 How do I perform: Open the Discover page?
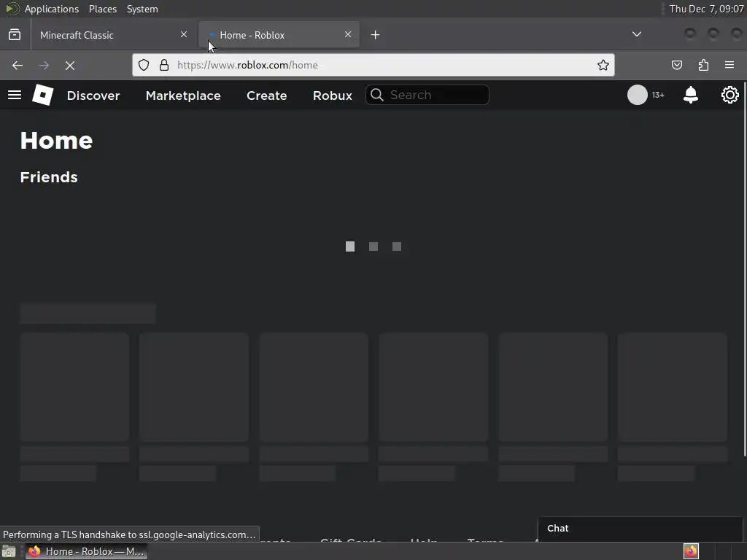(93, 96)
